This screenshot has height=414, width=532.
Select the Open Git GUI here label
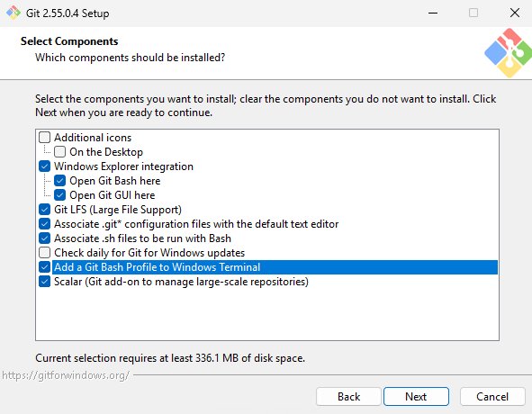[113, 195]
